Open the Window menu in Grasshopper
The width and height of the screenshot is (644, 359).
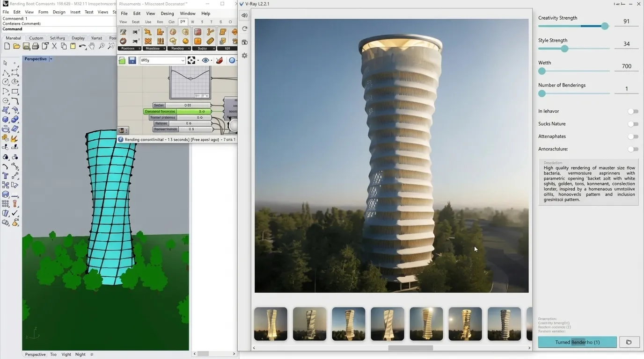tap(188, 14)
